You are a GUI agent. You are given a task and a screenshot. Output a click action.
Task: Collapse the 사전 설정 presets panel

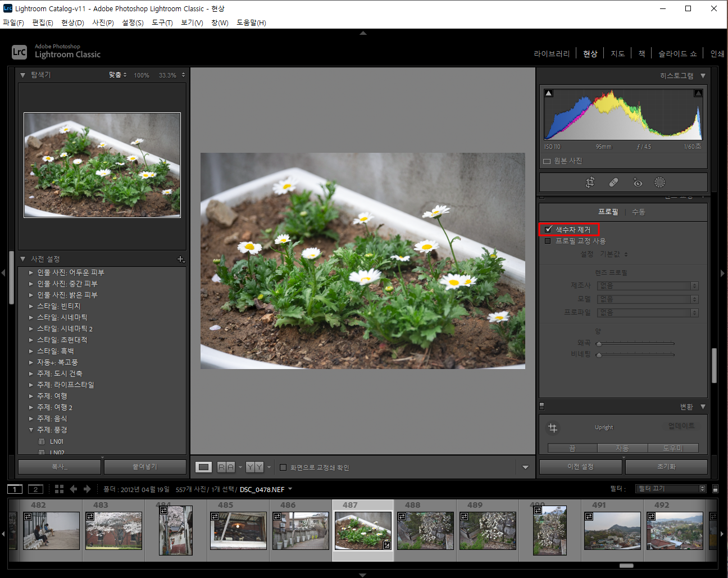pyautogui.click(x=22, y=259)
